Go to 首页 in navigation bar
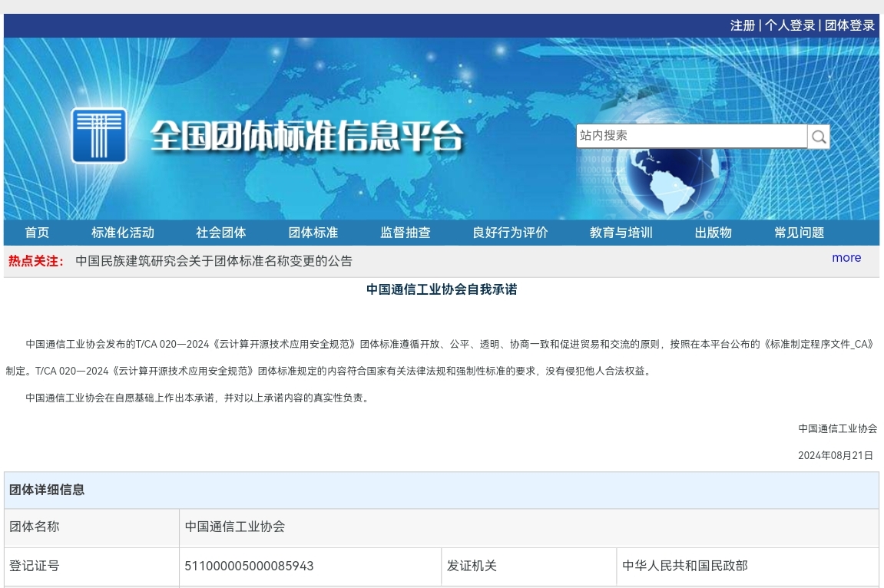The height and width of the screenshot is (588, 884). tap(37, 233)
